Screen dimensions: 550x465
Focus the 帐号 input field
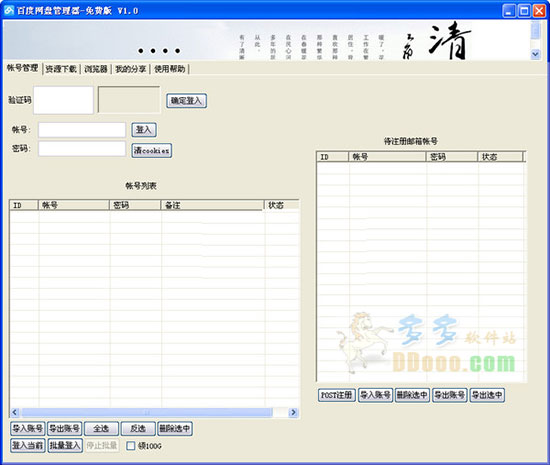[82, 130]
